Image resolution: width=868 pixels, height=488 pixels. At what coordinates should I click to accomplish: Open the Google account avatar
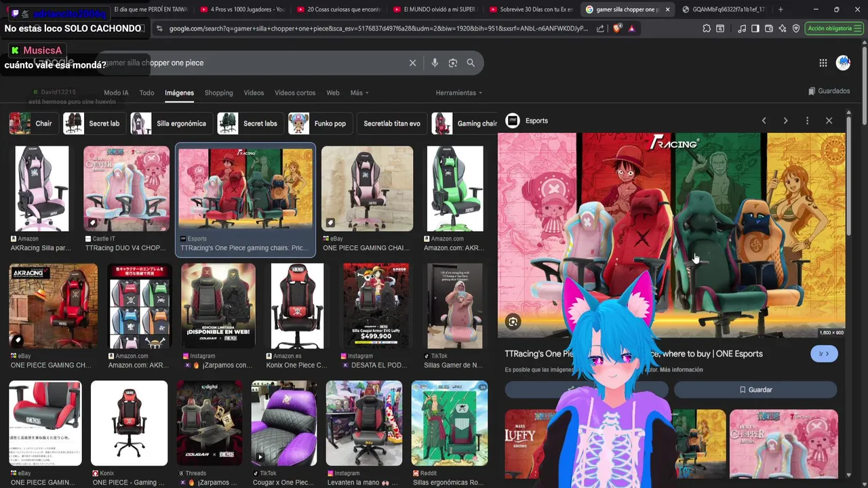(843, 63)
